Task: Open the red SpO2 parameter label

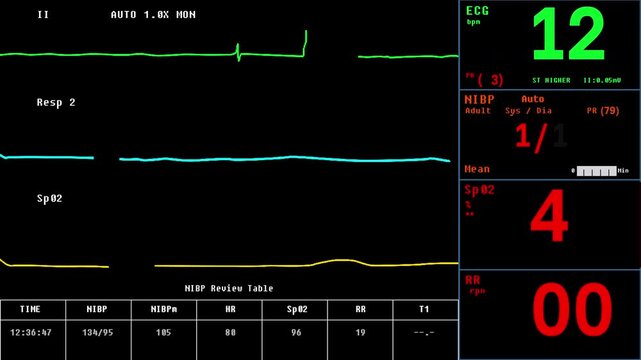Action: pos(480,190)
